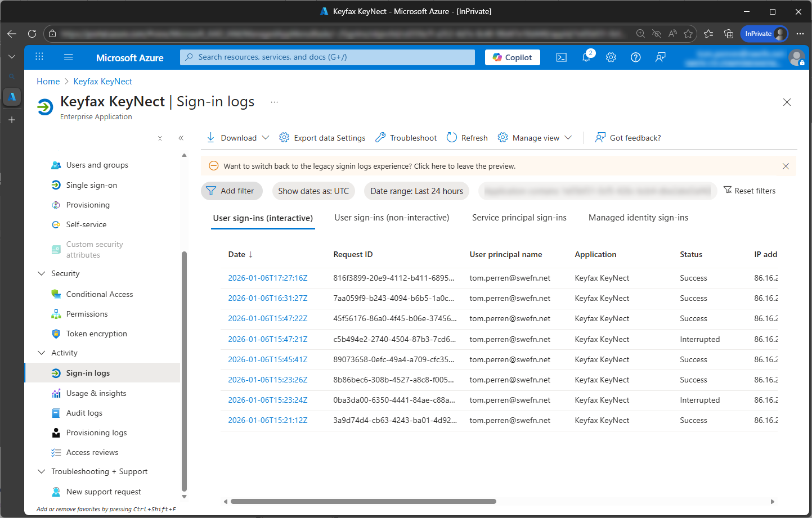Open portal settings gear icon
812x518 pixels.
point(611,57)
